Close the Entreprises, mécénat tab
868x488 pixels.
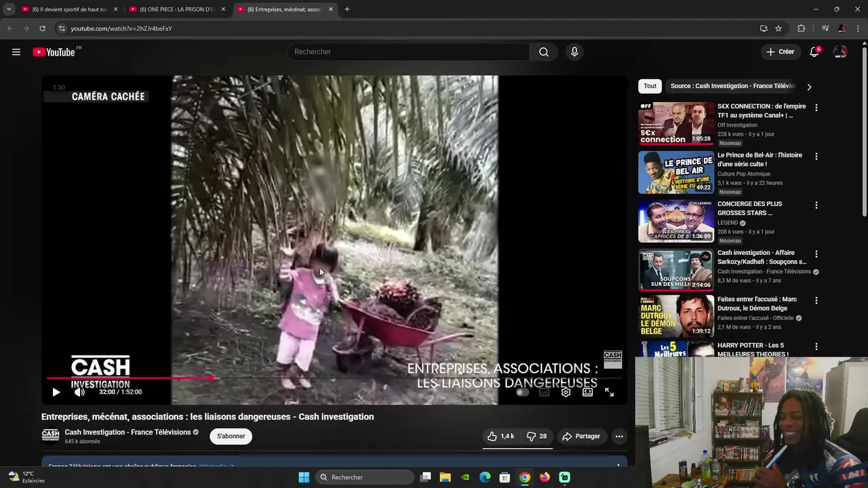pyautogui.click(x=331, y=9)
